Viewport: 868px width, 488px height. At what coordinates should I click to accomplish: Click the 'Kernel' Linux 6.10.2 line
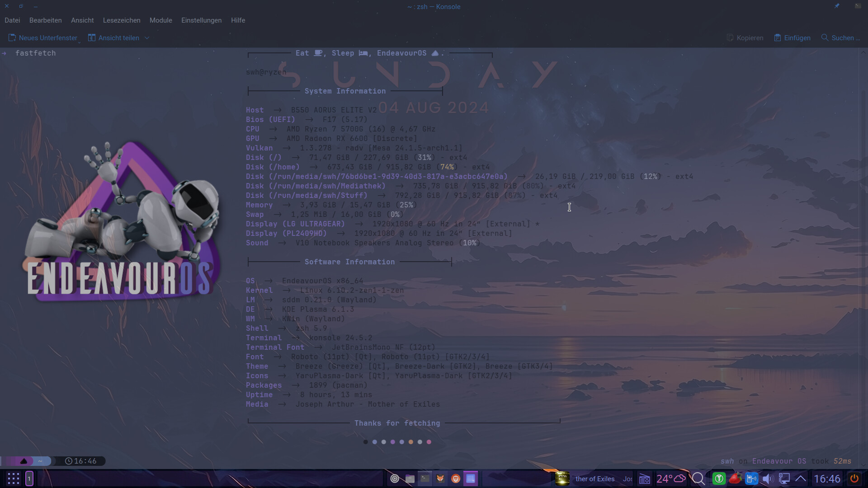point(325,291)
